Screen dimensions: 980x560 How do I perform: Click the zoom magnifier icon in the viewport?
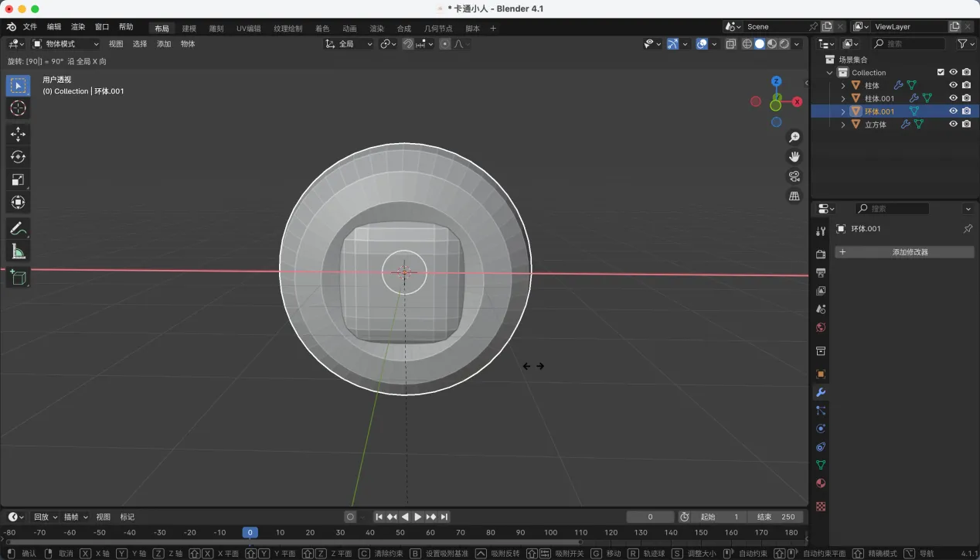pyautogui.click(x=794, y=137)
